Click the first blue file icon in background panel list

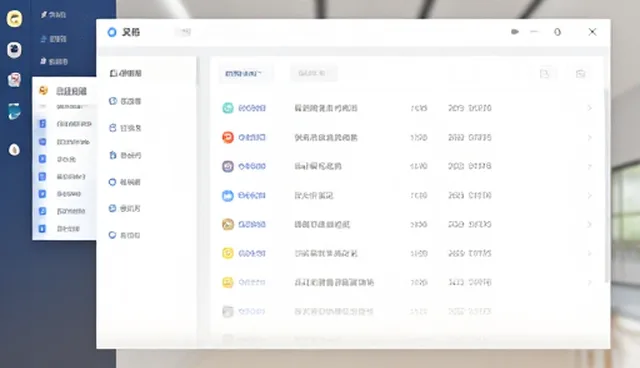pyautogui.click(x=42, y=123)
